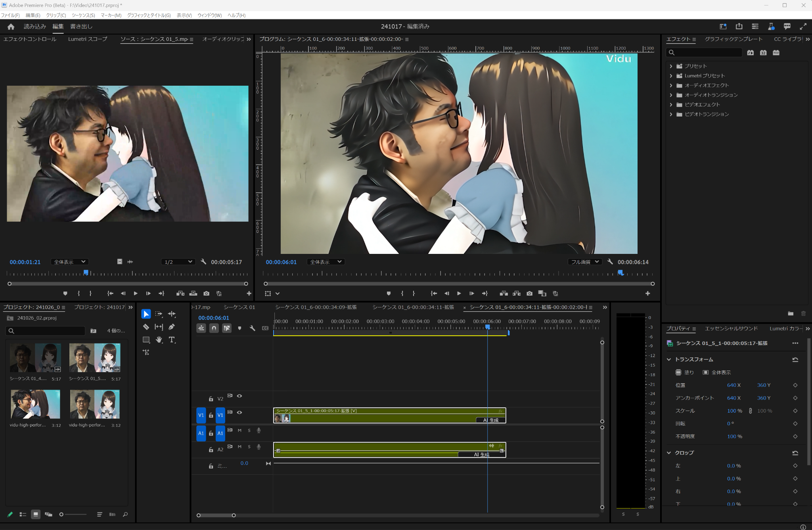Click New Custom Bin folder in Effects
Screen dimensions: 812x530
coord(791,313)
